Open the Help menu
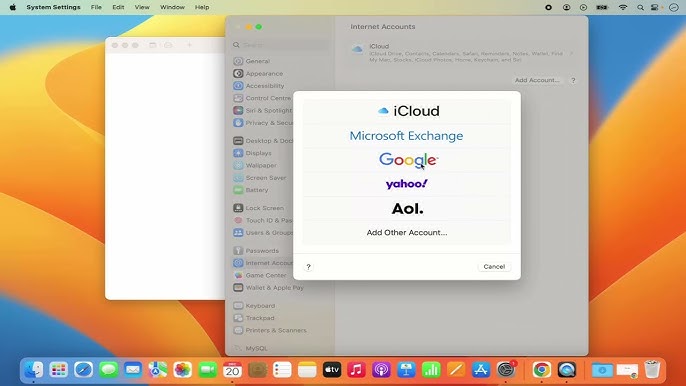This screenshot has width=686, height=386. [202, 7]
